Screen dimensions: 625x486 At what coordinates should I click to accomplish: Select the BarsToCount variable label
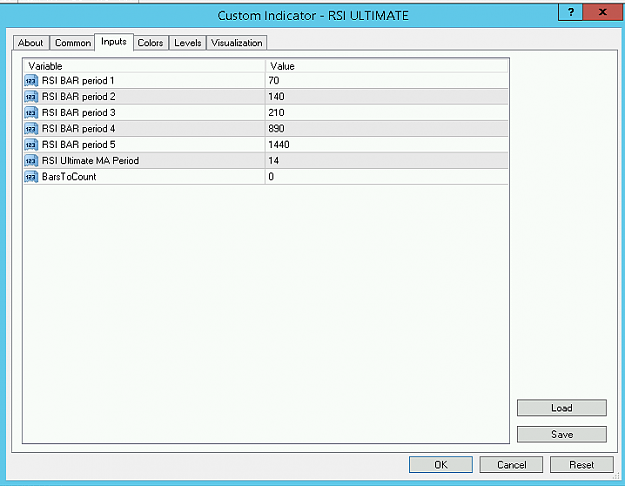point(69,177)
